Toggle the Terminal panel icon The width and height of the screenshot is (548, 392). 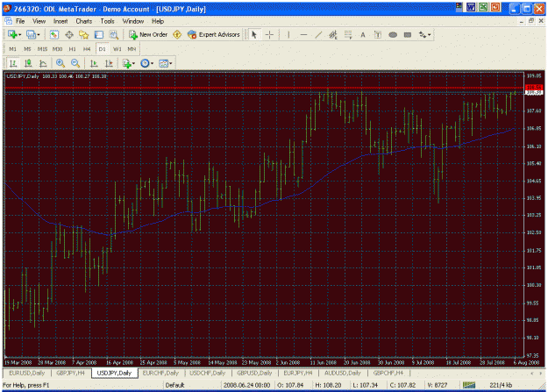tap(99, 34)
